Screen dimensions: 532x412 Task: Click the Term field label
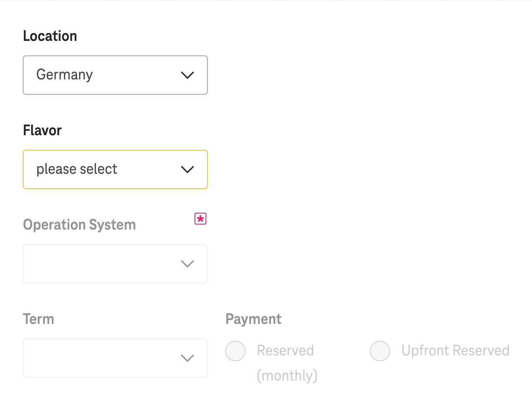(x=39, y=319)
